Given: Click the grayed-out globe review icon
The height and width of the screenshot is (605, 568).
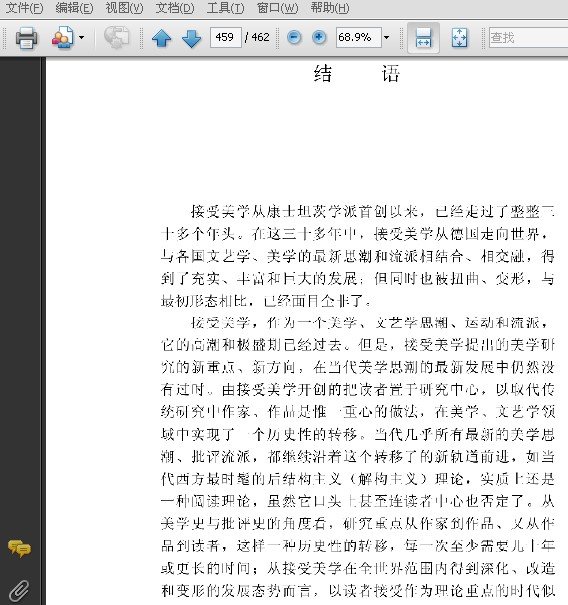Looking at the screenshot, I should 116,37.
